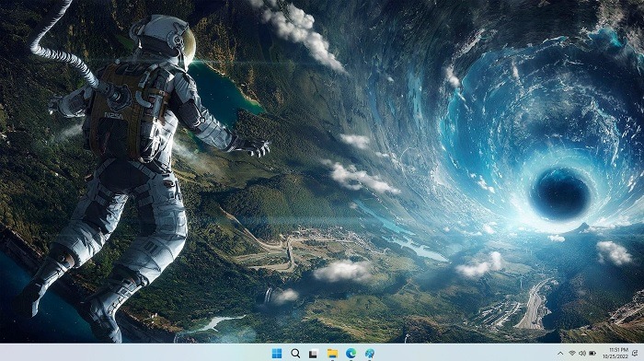Check the battery status icon
Viewport: 644px width, 361px height.
[592, 354]
